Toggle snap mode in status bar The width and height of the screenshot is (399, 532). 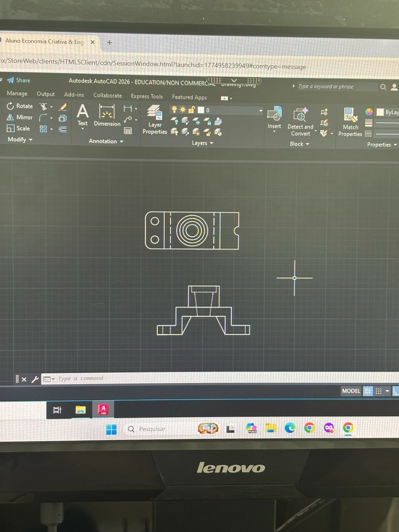[x=379, y=391]
